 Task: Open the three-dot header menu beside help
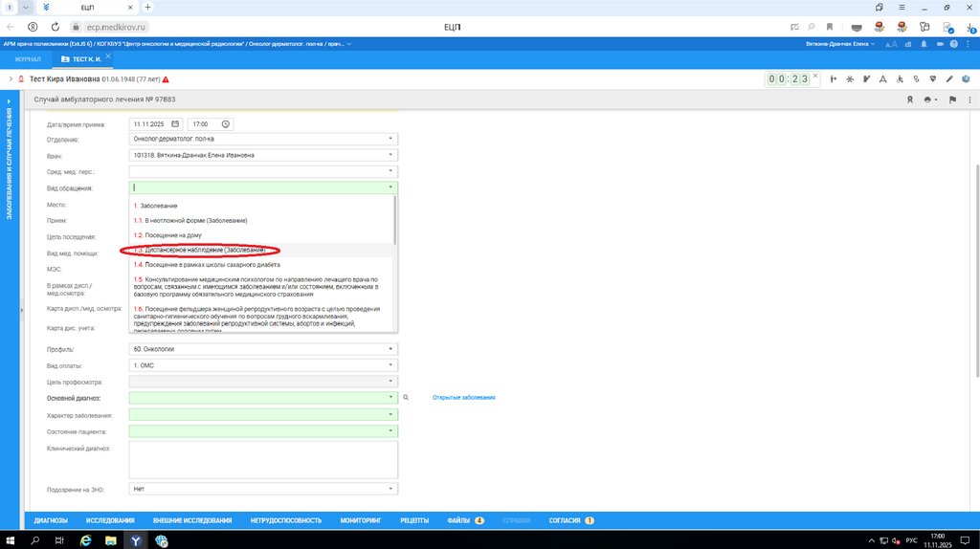[x=968, y=44]
